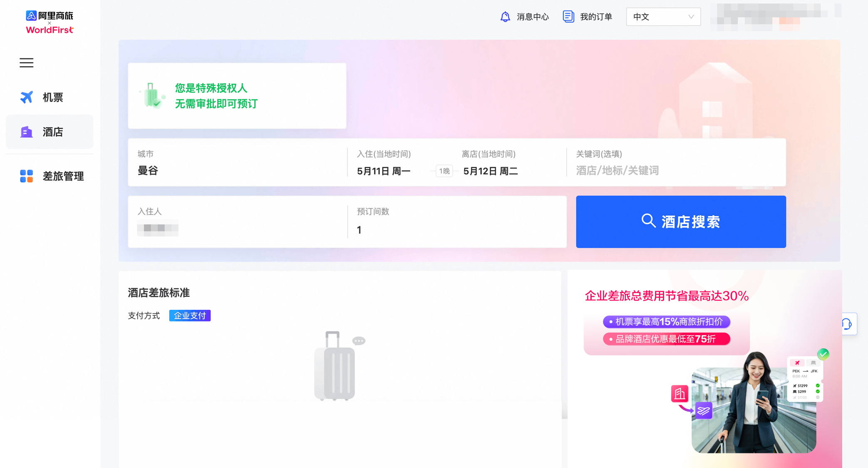Click the 阿里商旅 WorldFirst logo
The image size is (868, 468).
[x=50, y=22]
